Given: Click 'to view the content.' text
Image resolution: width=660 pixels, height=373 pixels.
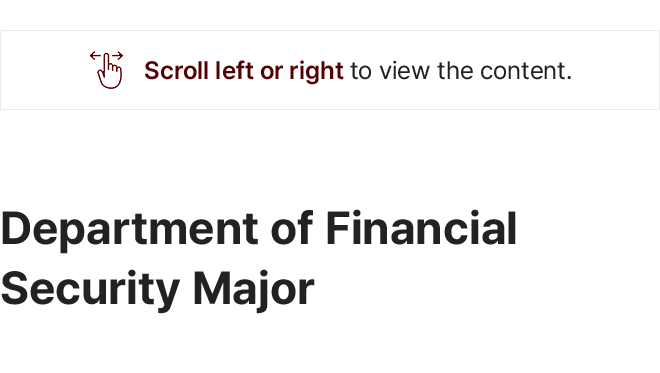Looking at the screenshot, I should click(461, 71).
